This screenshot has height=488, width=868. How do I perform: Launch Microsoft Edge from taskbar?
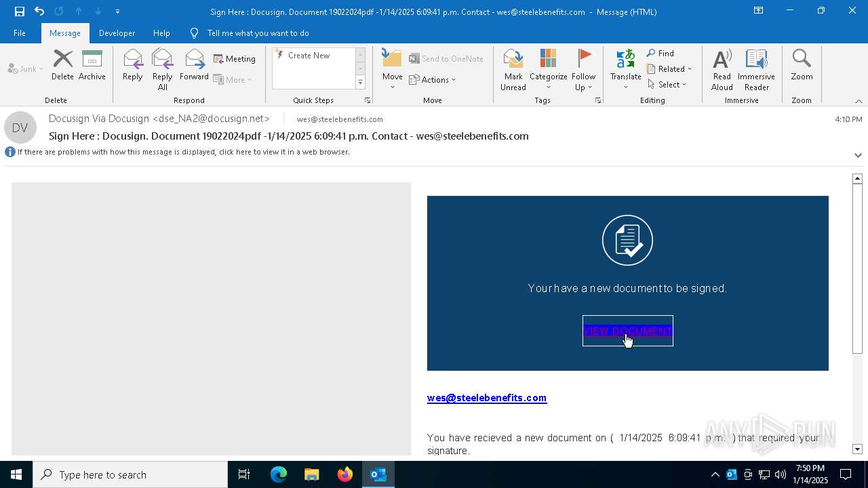pyautogui.click(x=279, y=474)
